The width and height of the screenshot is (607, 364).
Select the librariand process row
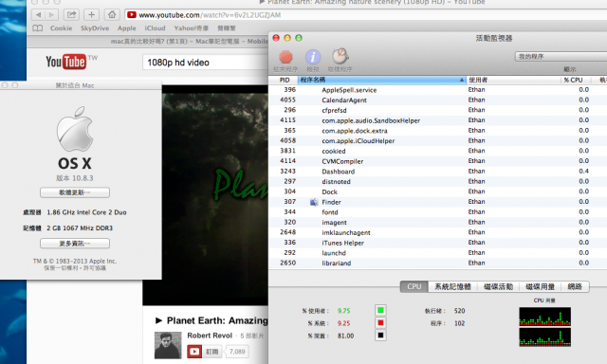pyautogui.click(x=437, y=263)
